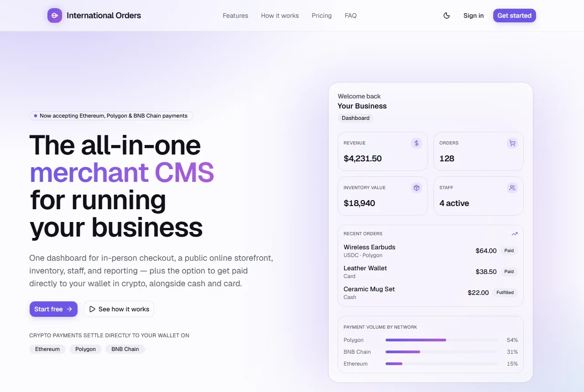Select the Wireless Earbuds order row
The height and width of the screenshot is (392, 584).
[x=431, y=251]
